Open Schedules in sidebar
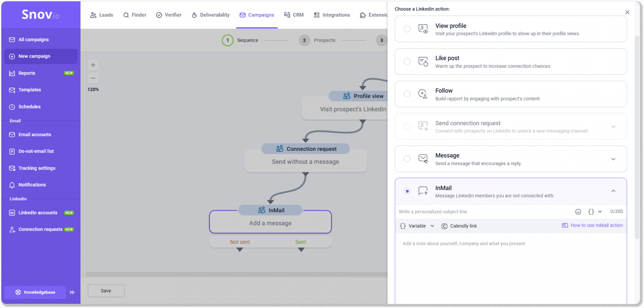The height and width of the screenshot is (308, 644). [x=41, y=106]
